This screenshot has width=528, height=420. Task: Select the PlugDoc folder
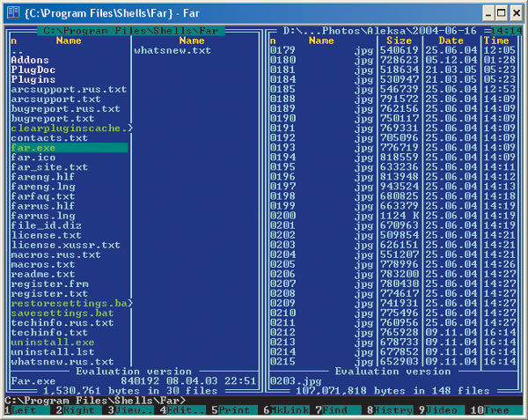(33, 70)
